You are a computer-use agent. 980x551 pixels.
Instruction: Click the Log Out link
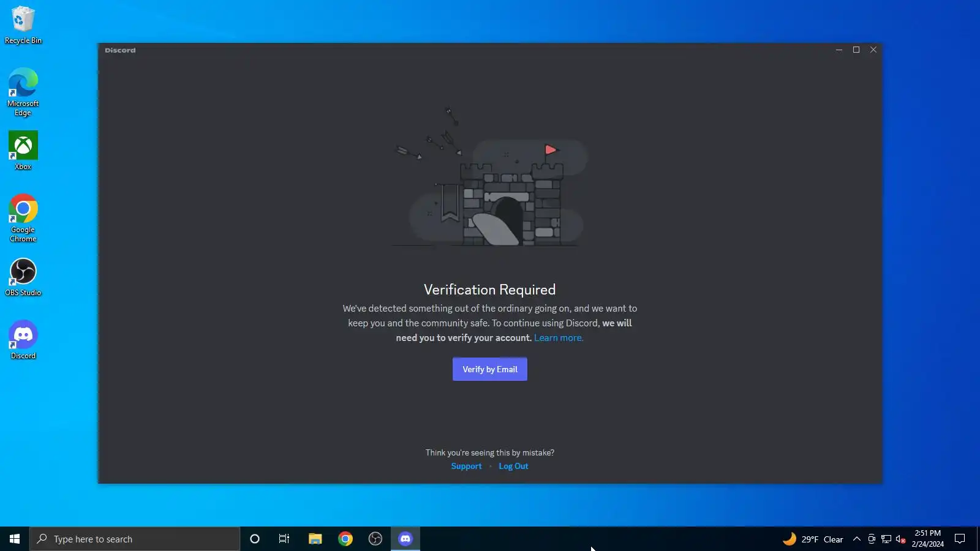pos(513,467)
